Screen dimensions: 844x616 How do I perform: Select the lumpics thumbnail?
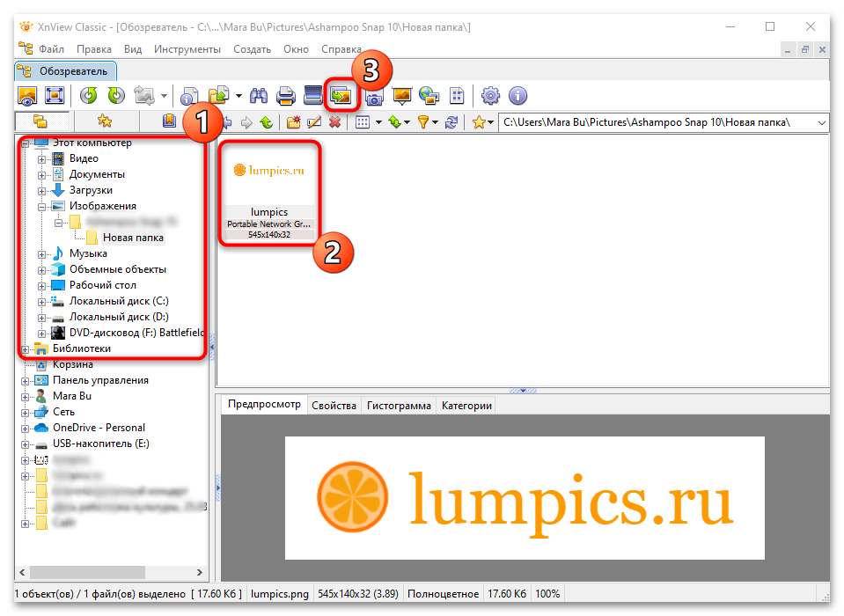[x=269, y=194]
